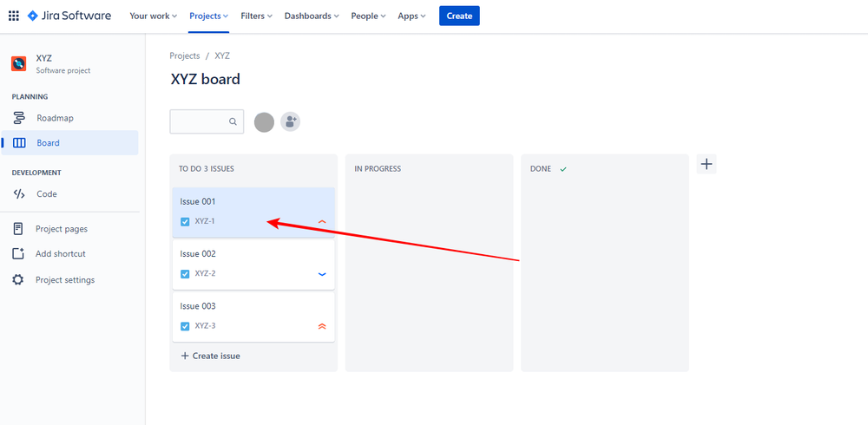Click the XYZ project name in sidebar
This screenshot has height=425, width=868.
tap(43, 59)
